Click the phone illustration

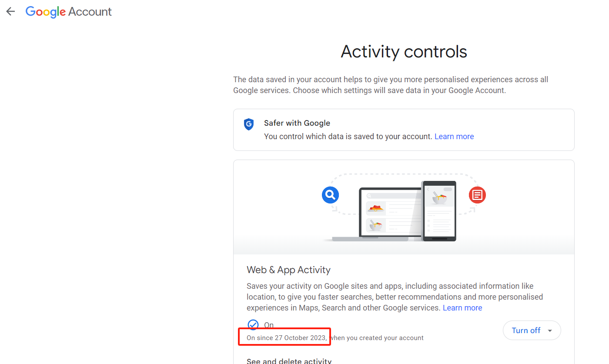pyautogui.click(x=438, y=211)
